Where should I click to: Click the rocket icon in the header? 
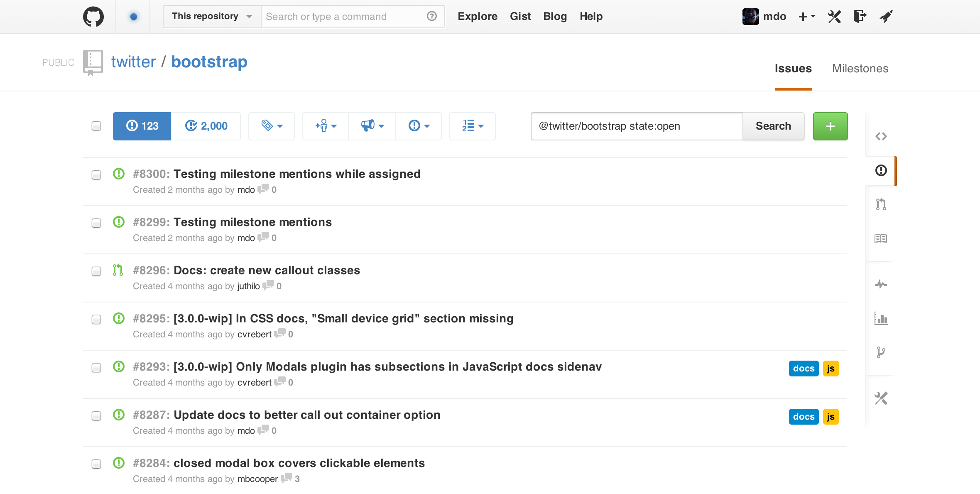tap(886, 17)
